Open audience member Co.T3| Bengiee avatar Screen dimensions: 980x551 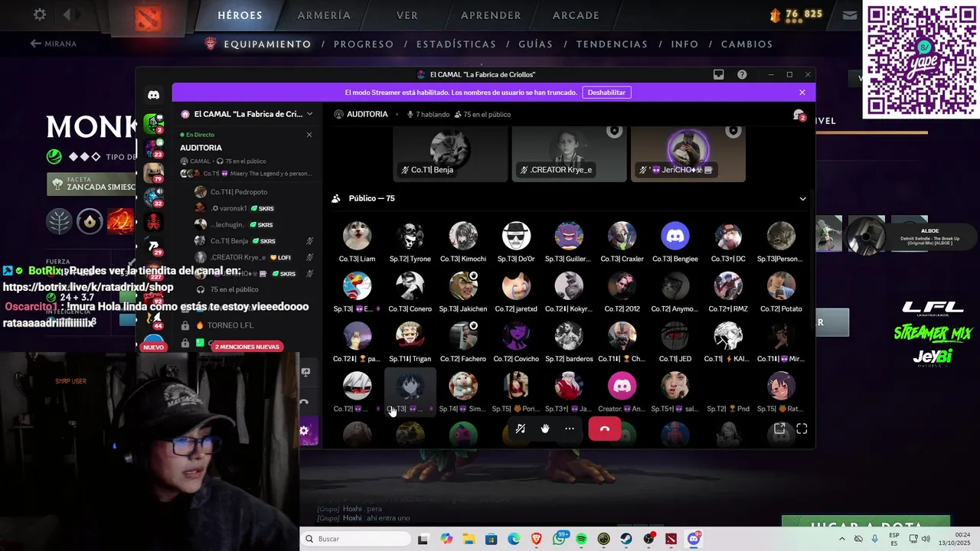coord(675,236)
